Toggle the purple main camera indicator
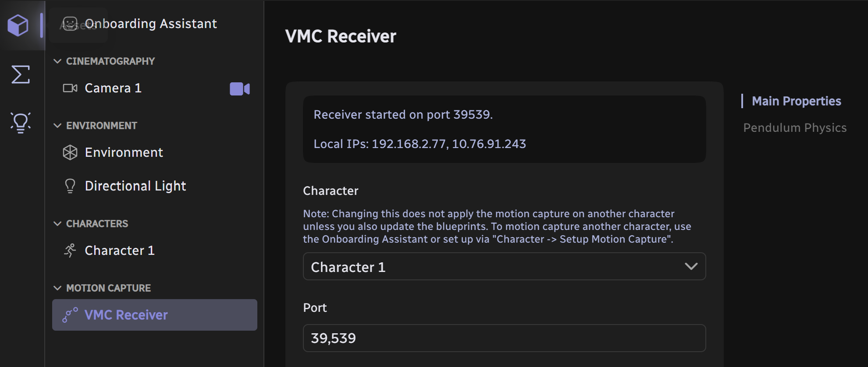This screenshot has height=367, width=868. [240, 89]
